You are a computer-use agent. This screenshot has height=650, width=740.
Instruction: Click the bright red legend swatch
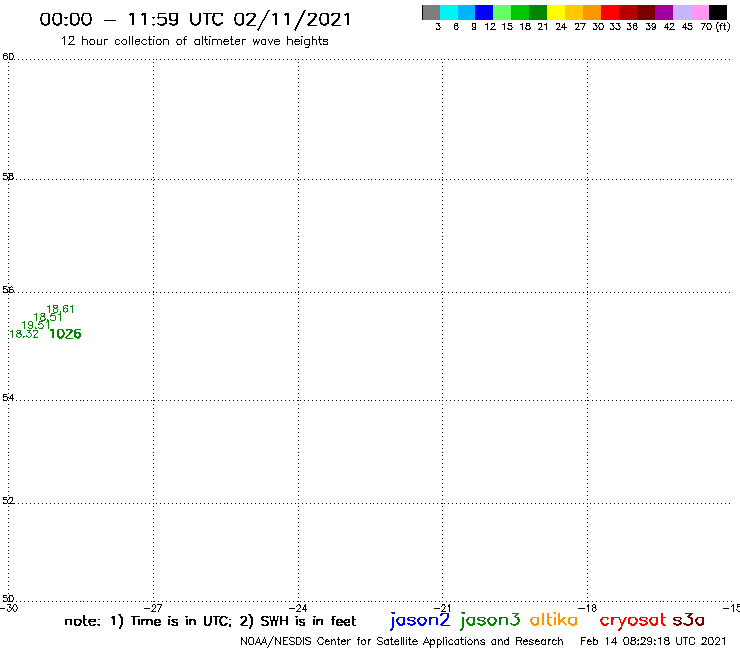pos(610,12)
